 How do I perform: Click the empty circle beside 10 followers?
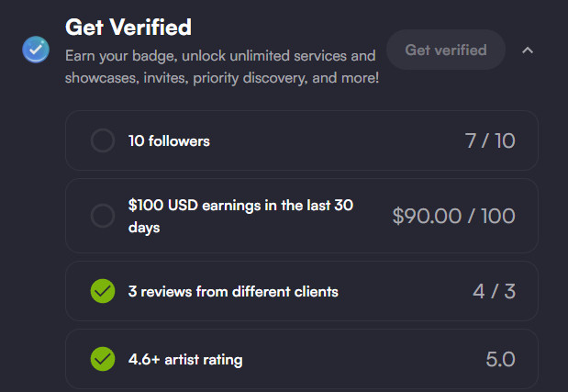[103, 140]
